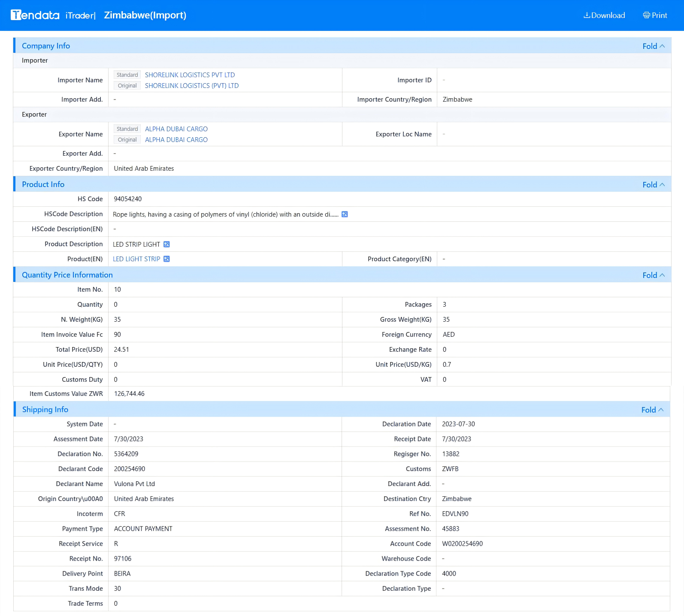Select HS Code value 94054240

128,199
